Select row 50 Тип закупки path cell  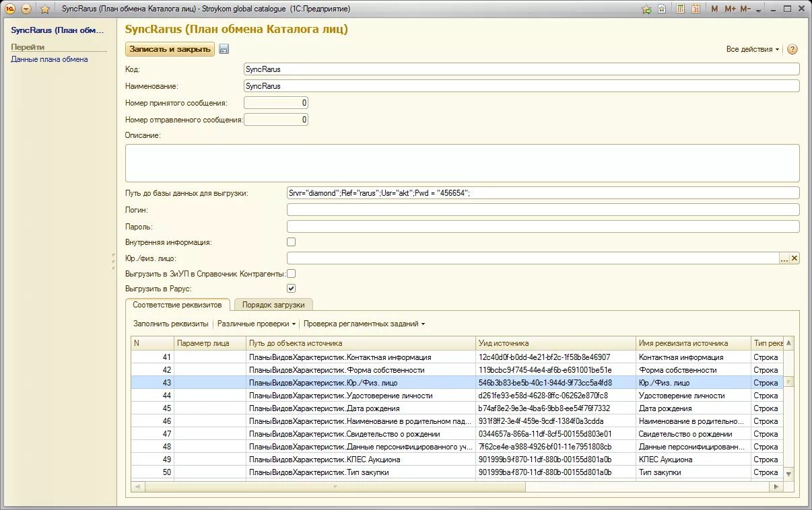361,472
